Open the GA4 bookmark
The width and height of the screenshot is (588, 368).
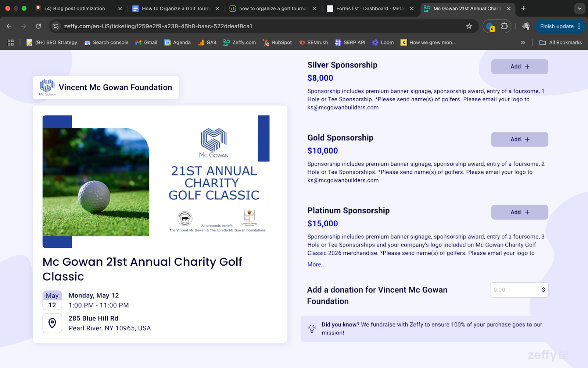[207, 43]
